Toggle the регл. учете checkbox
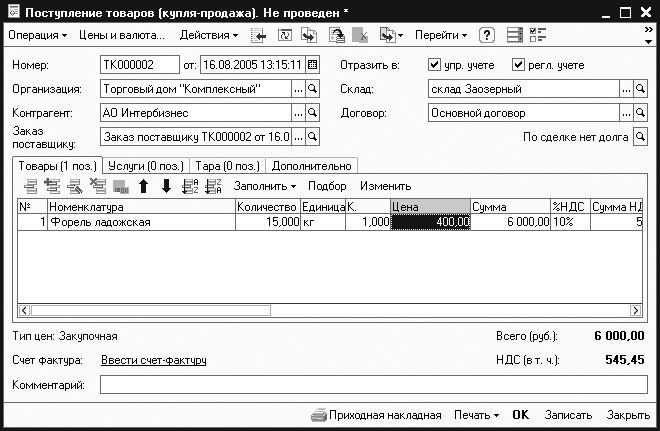Image resolution: width=660 pixels, height=431 pixels. coord(518,65)
